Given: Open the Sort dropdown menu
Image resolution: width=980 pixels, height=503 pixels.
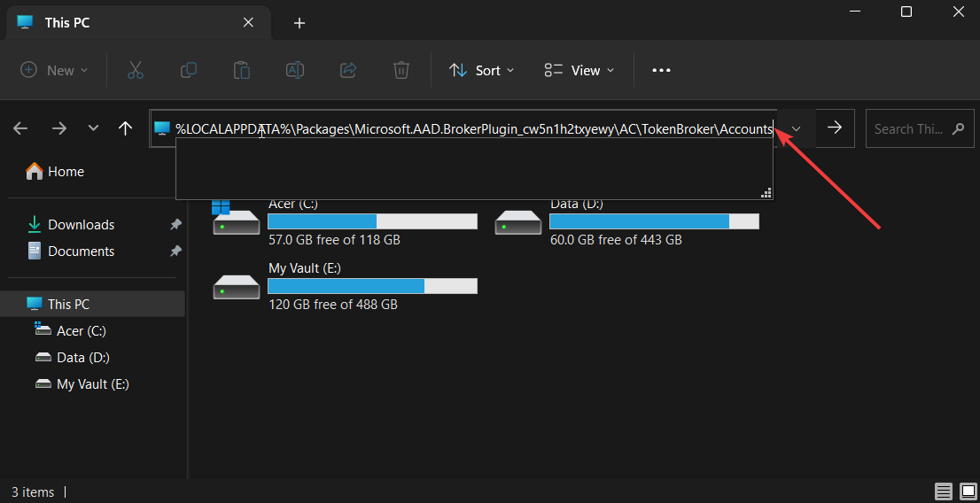Looking at the screenshot, I should (482, 70).
